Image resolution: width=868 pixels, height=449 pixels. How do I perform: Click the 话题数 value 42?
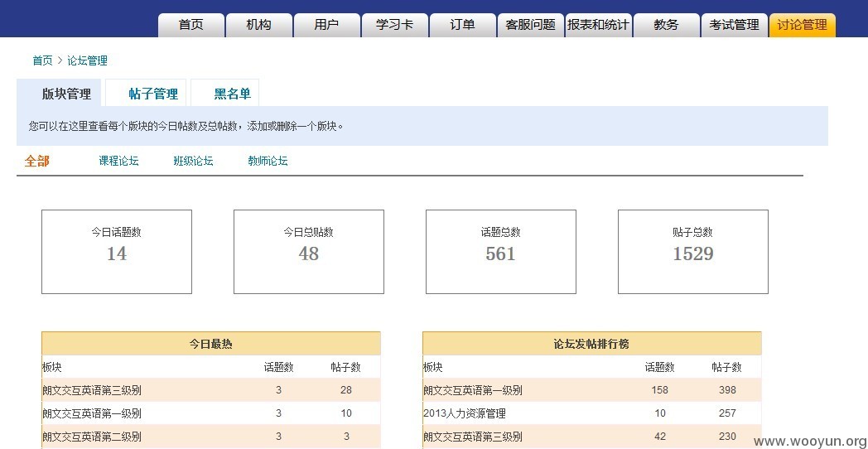(x=660, y=437)
